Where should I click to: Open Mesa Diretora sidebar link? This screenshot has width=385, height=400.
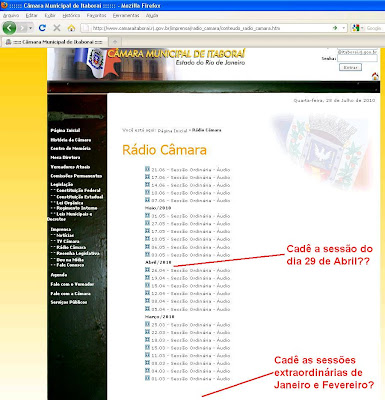pyautogui.click(x=65, y=157)
